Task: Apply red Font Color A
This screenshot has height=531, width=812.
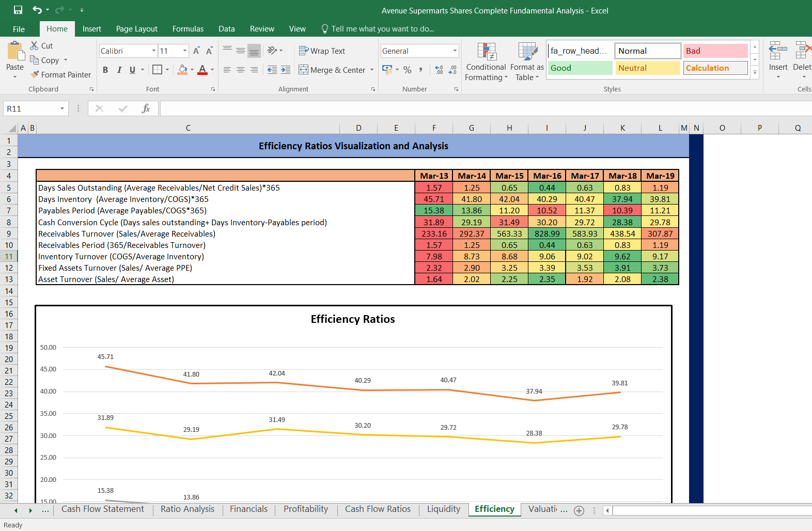Action: [202, 69]
